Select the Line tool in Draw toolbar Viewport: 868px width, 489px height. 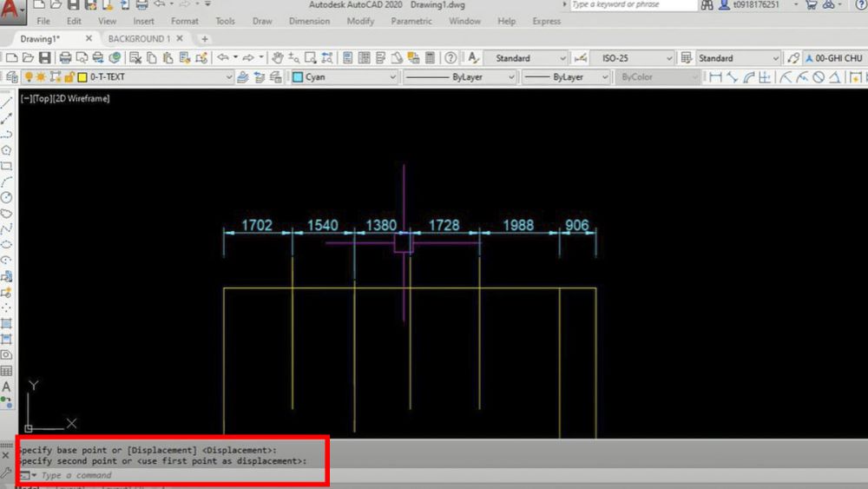7,103
